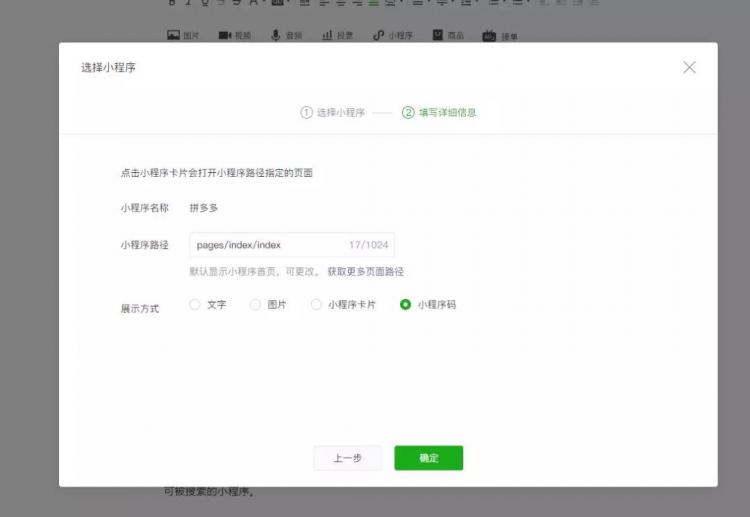This screenshot has width=750, height=517.
Task: Click the 上一步 previous step button
Action: click(347, 458)
